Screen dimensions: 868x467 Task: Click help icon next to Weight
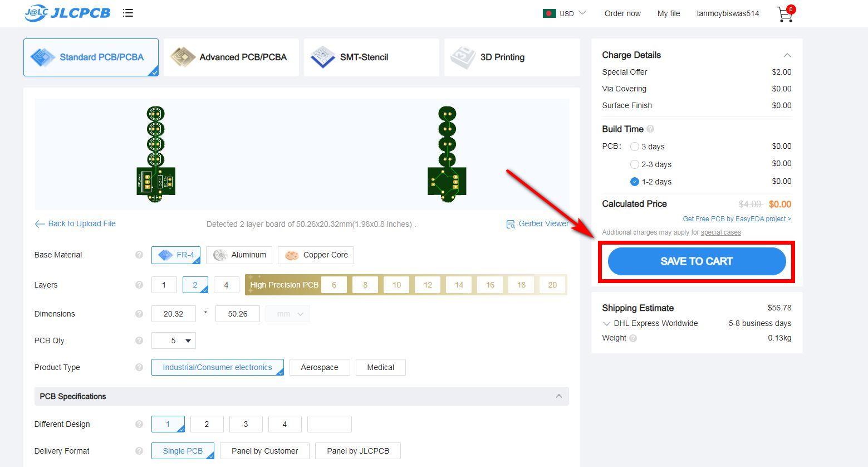pyautogui.click(x=633, y=338)
